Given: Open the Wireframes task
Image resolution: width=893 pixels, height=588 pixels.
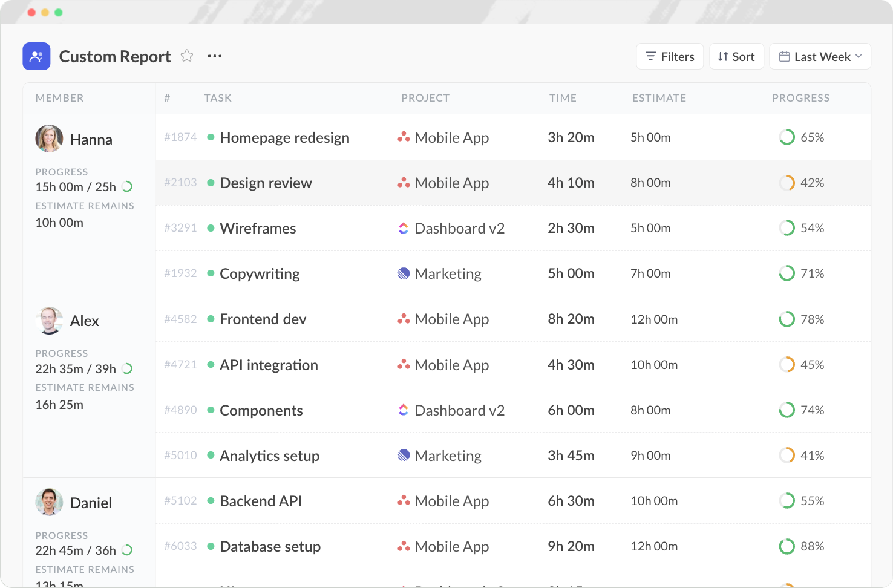Looking at the screenshot, I should (x=258, y=228).
